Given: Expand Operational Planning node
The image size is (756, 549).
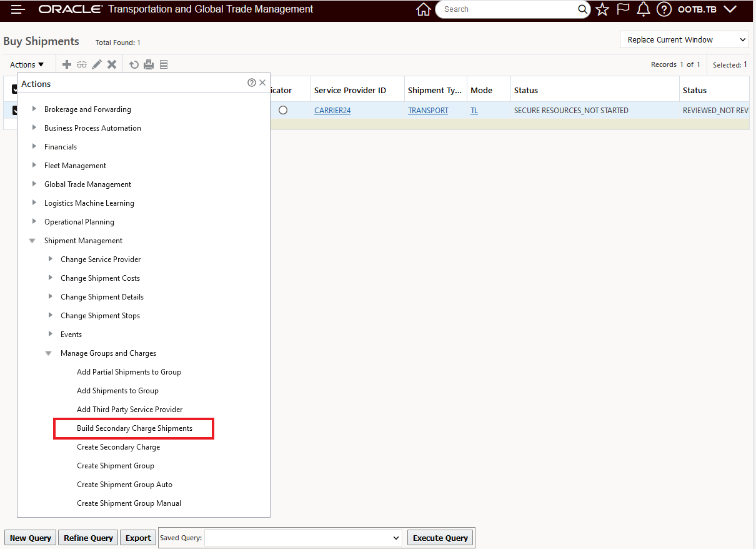Looking at the screenshot, I should click(34, 221).
